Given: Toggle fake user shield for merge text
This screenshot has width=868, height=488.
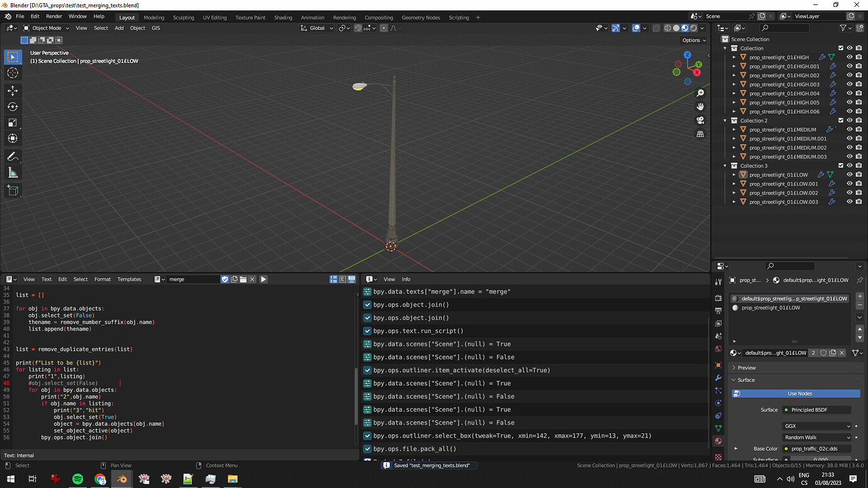Looking at the screenshot, I should [225, 279].
